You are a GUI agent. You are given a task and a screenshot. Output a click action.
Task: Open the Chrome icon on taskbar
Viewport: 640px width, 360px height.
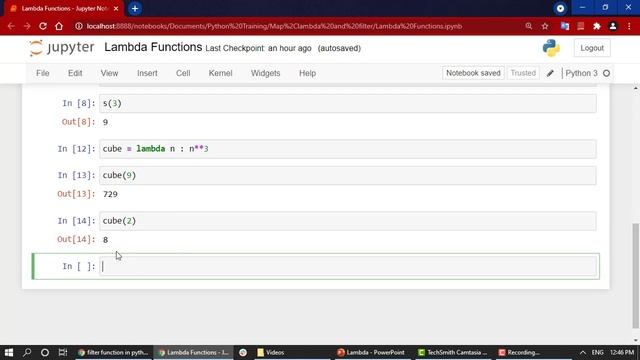pos(243,352)
